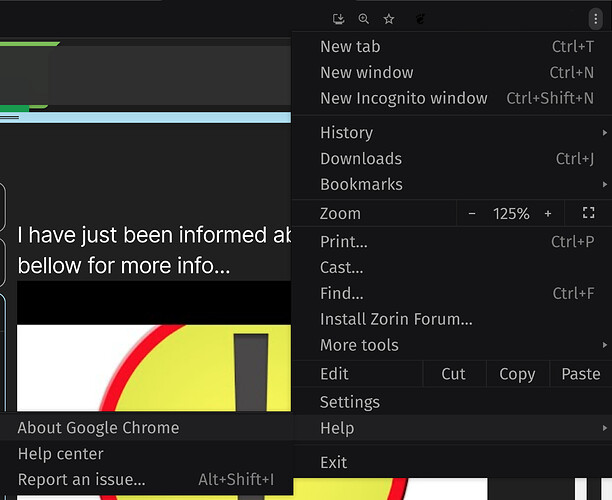
Task: Open About Google Chrome
Action: 146,428
